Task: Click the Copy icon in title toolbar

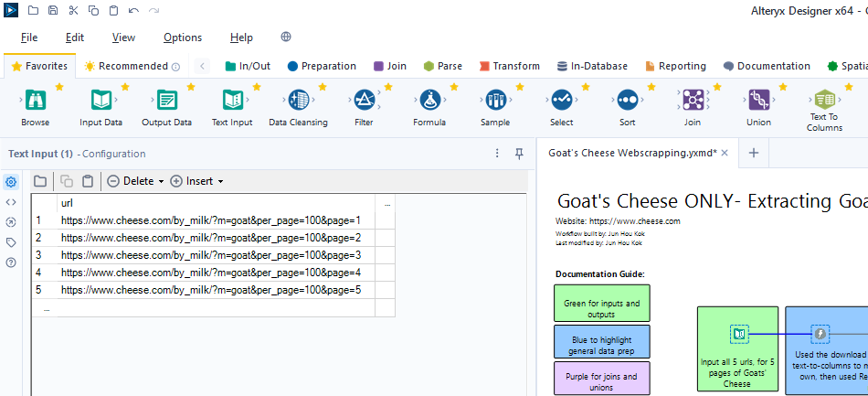Action: (93, 10)
